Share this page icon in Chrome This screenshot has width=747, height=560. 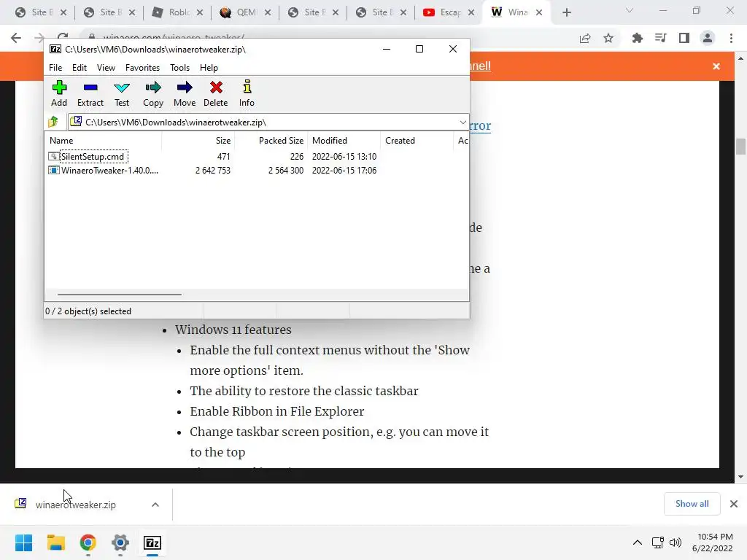pos(585,39)
